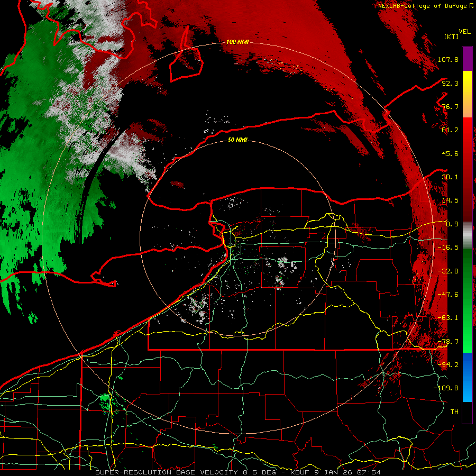
Task: Click the -78.7 legend value
Action: click(x=448, y=342)
